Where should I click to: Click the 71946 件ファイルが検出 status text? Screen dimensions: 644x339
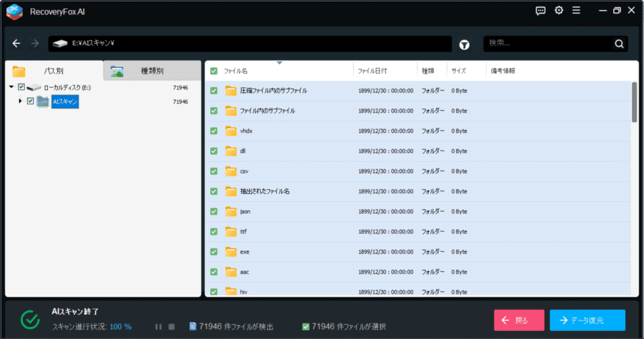pyautogui.click(x=236, y=326)
